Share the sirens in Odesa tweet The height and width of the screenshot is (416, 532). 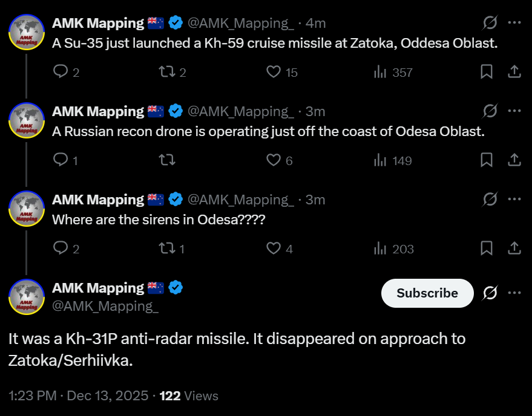point(514,249)
